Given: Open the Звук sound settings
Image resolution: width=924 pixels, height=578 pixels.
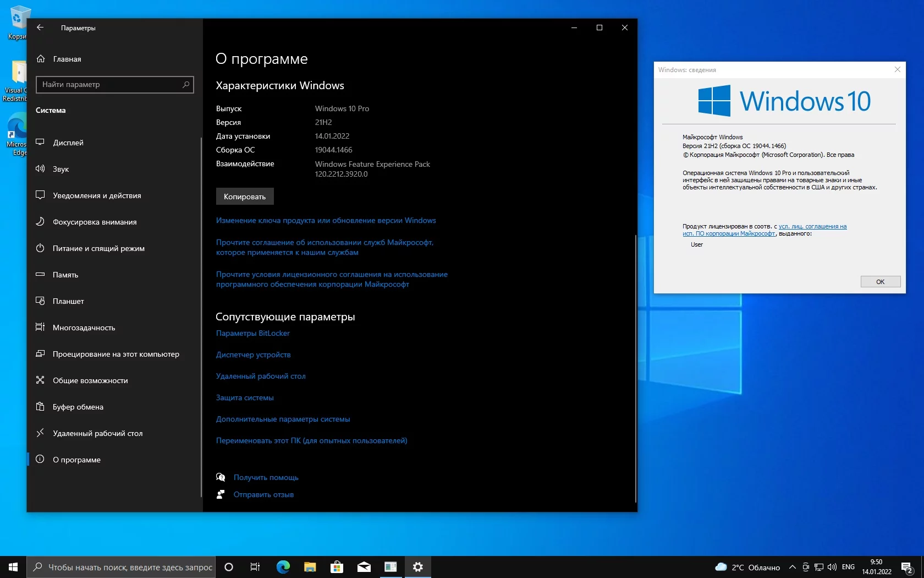Looking at the screenshot, I should point(61,169).
